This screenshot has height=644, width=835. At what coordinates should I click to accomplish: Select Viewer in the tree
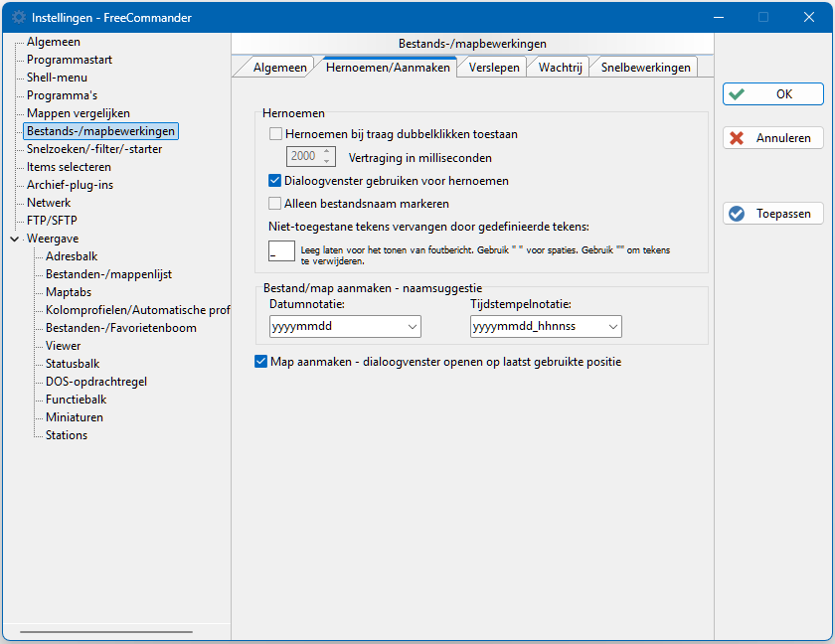pyautogui.click(x=63, y=346)
